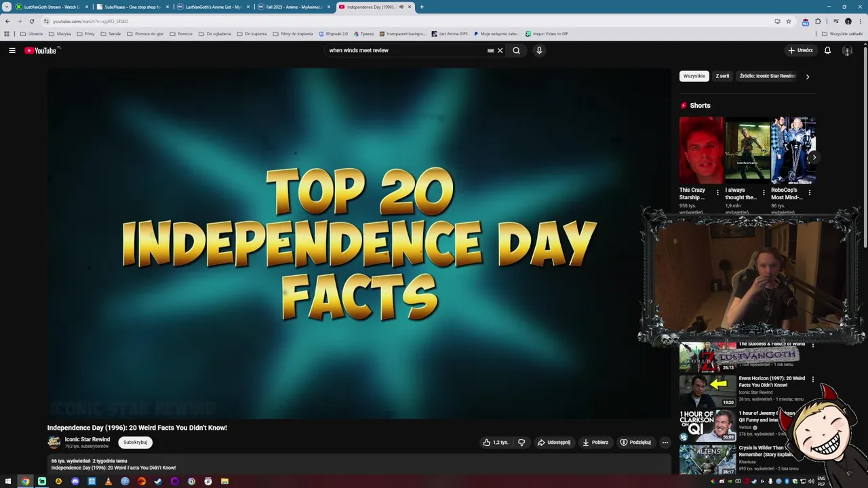Image resolution: width=868 pixels, height=488 pixels.
Task: Open the Iconic Star Rewind channel avatar
Action: click(x=54, y=443)
